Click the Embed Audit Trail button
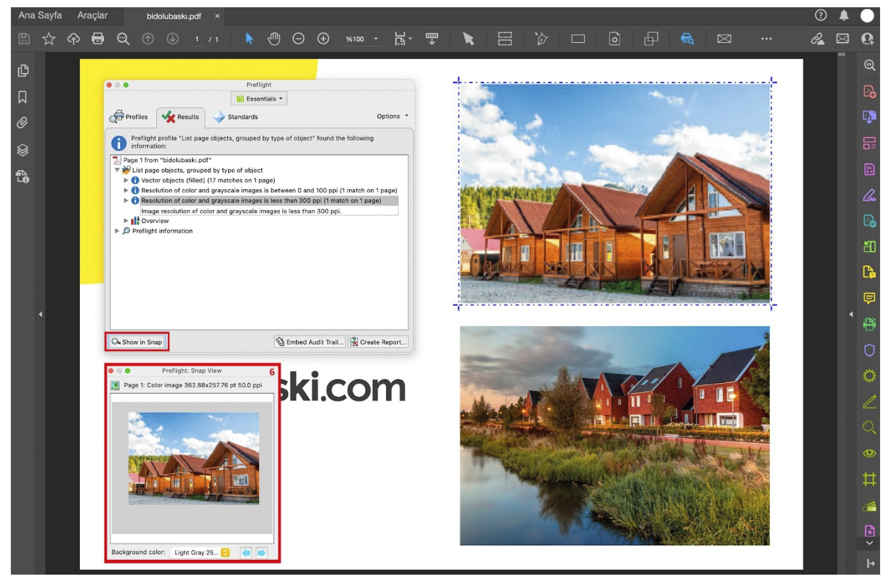The height and width of the screenshot is (588, 891). click(310, 342)
